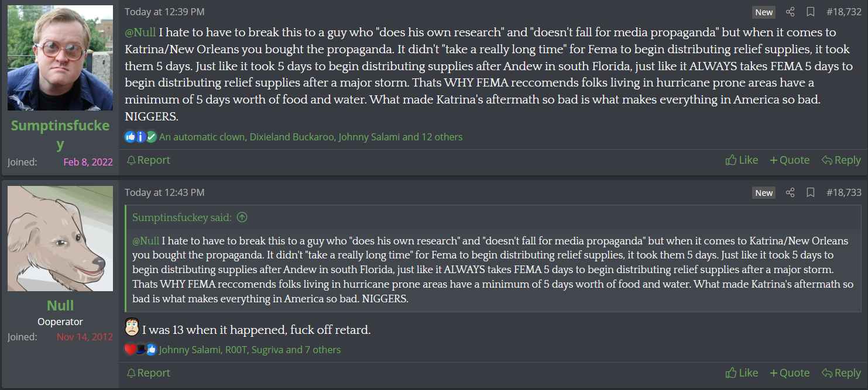Screen dimensions: 868x390
Task: Reply to Null's post #18,733
Action: [841, 373]
